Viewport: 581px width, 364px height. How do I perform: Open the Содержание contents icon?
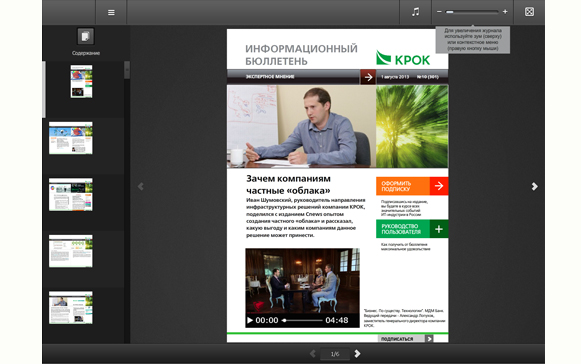pyautogui.click(x=86, y=36)
